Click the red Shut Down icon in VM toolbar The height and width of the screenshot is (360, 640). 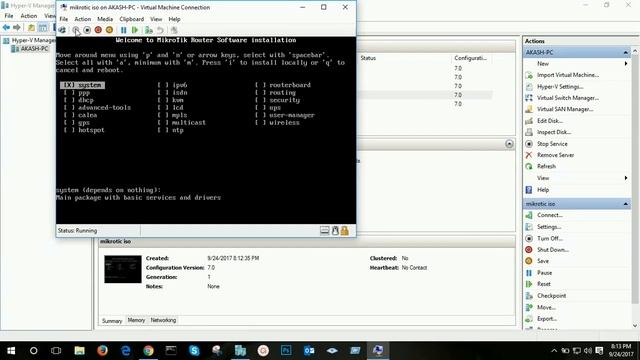point(98,30)
